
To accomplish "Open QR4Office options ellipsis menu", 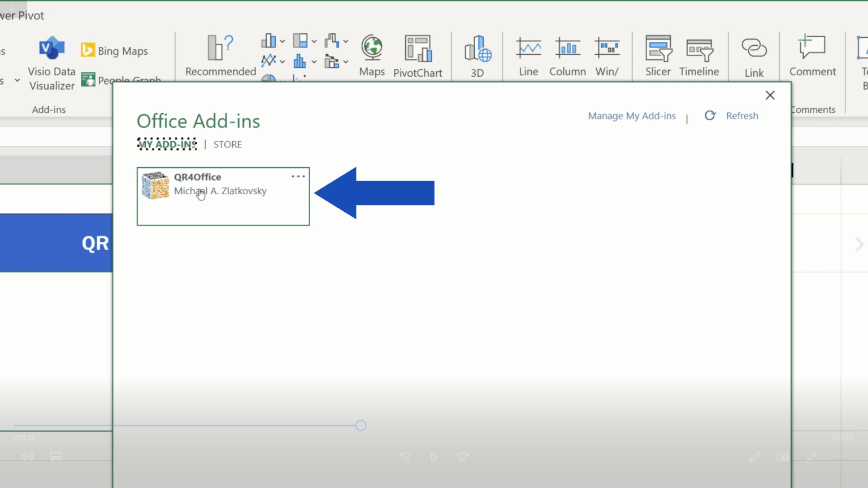I will tap(298, 177).
